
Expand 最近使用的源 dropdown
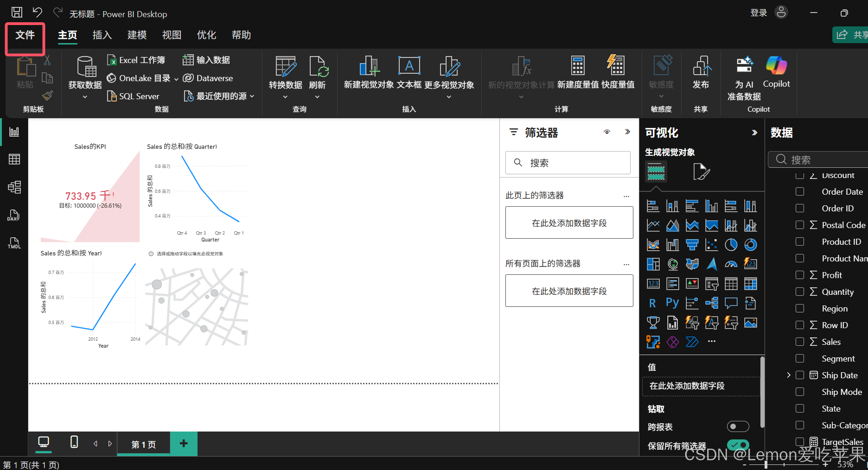pos(252,96)
